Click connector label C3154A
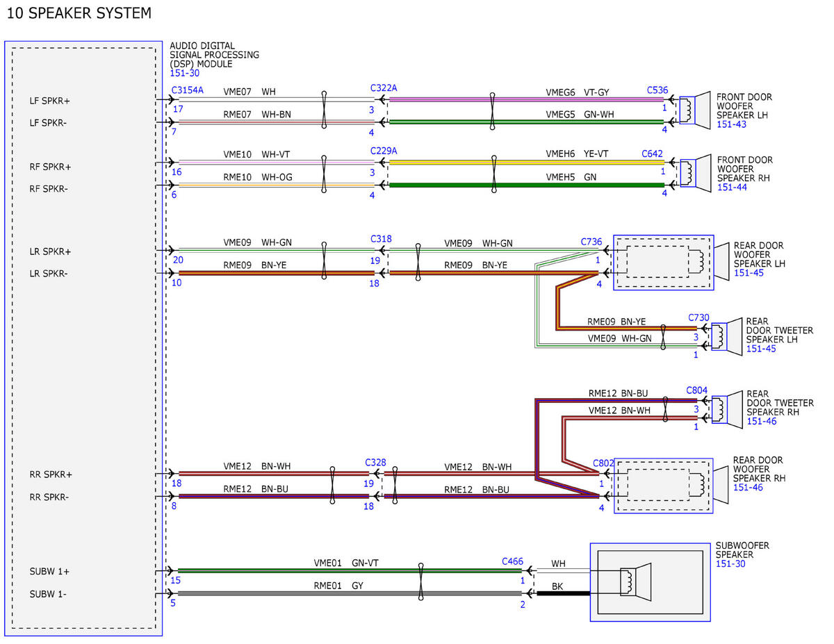 188,91
